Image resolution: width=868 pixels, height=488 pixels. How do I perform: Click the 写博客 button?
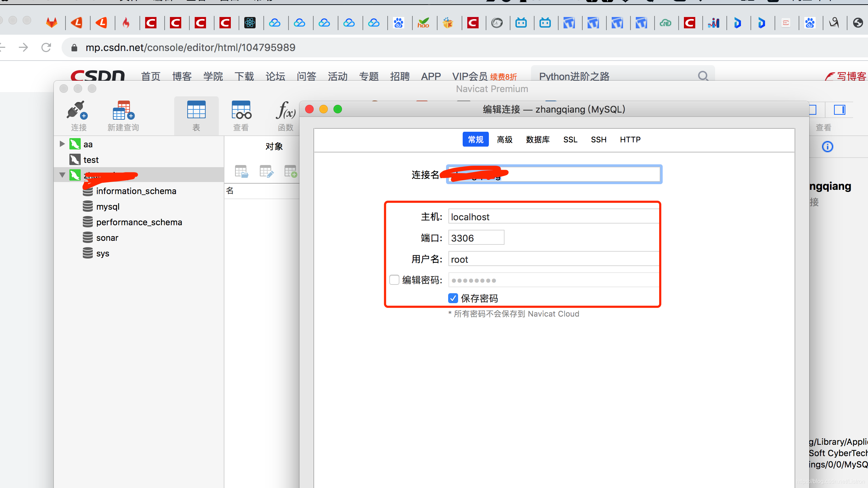(x=846, y=76)
